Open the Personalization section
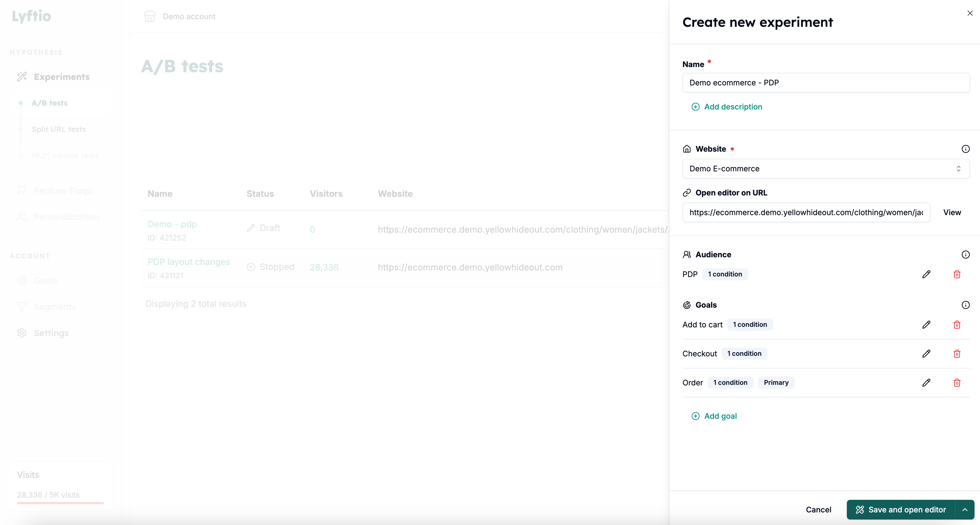Screen dimensions: 980x525 pyautogui.click(x=66, y=217)
